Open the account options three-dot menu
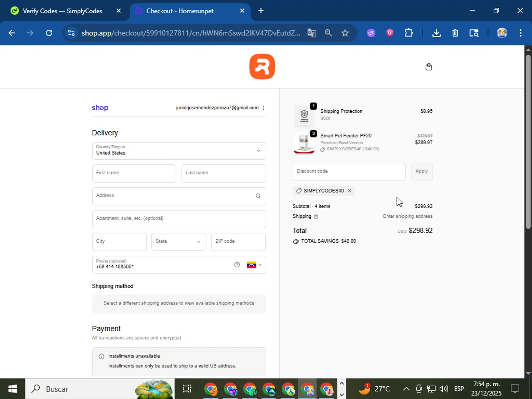The image size is (532, 399). [263, 108]
